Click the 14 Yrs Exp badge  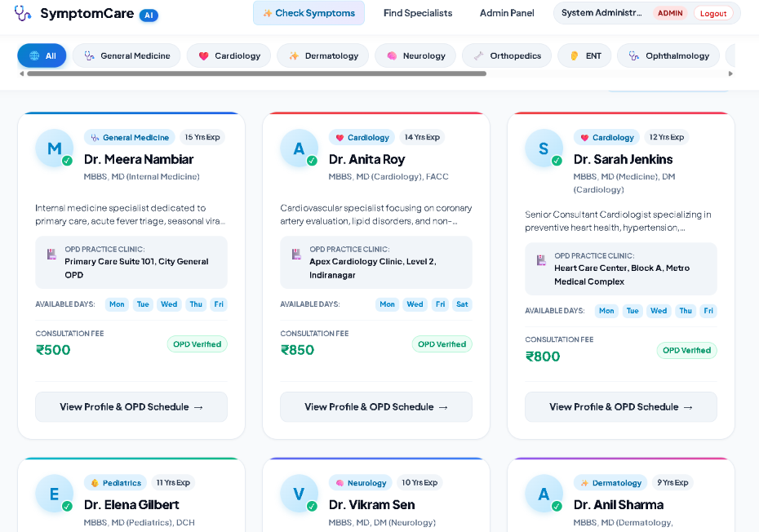click(422, 137)
